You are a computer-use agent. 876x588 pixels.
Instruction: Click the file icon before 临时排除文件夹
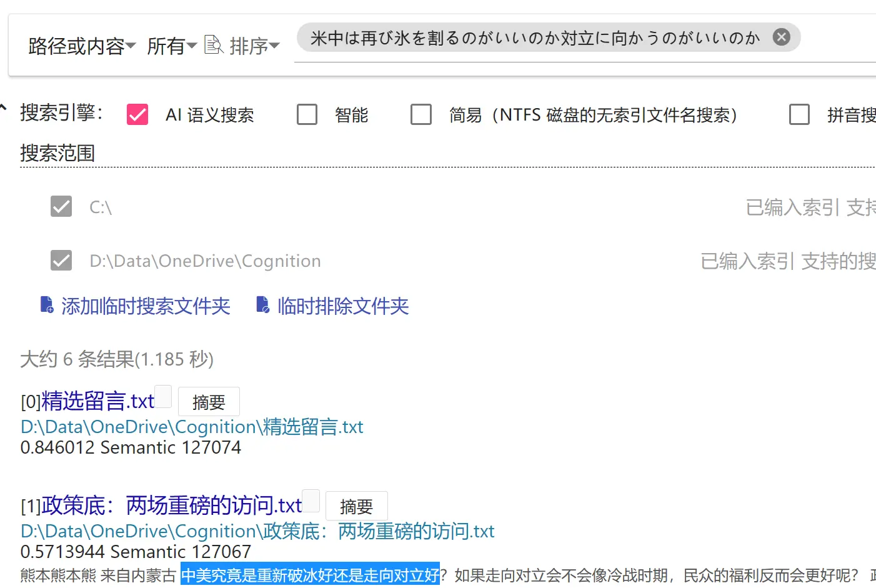(x=263, y=305)
